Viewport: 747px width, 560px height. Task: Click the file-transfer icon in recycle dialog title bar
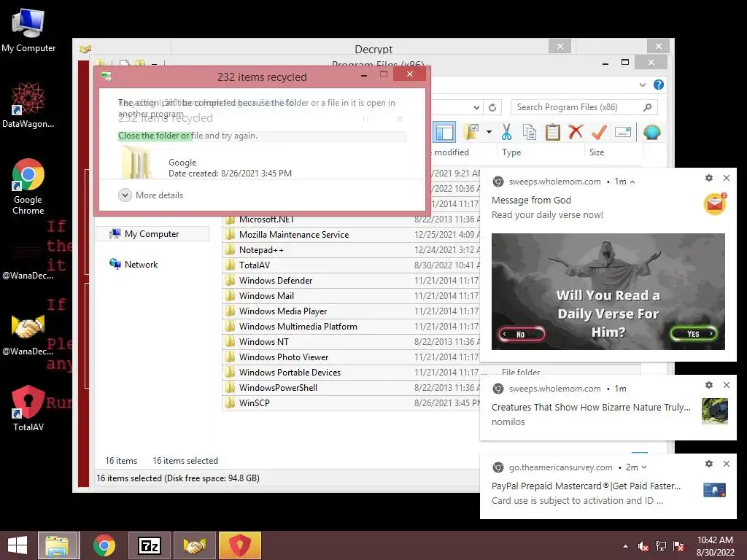[107, 77]
